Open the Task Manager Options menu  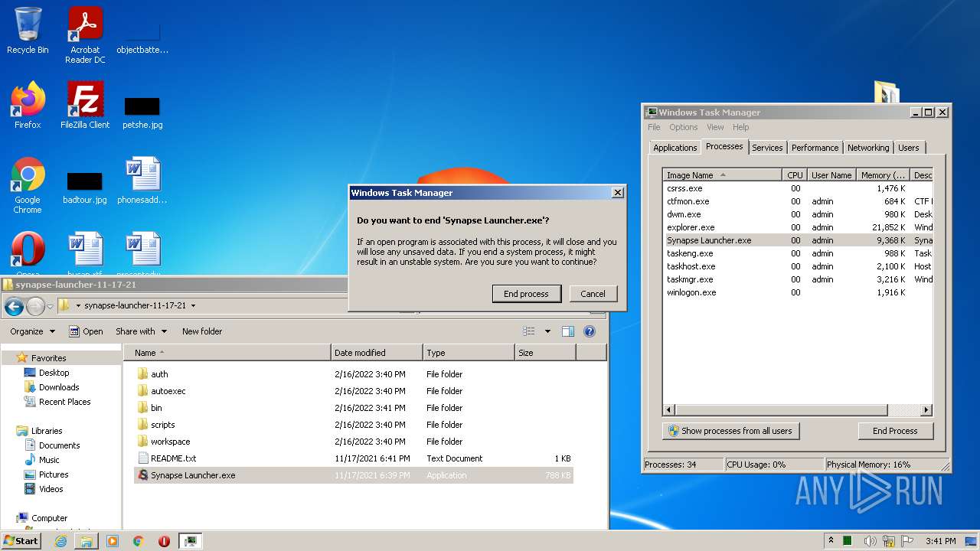(684, 127)
